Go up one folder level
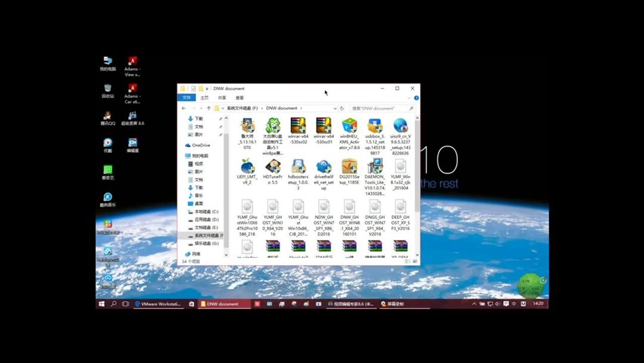The image size is (644, 363). tap(209, 108)
